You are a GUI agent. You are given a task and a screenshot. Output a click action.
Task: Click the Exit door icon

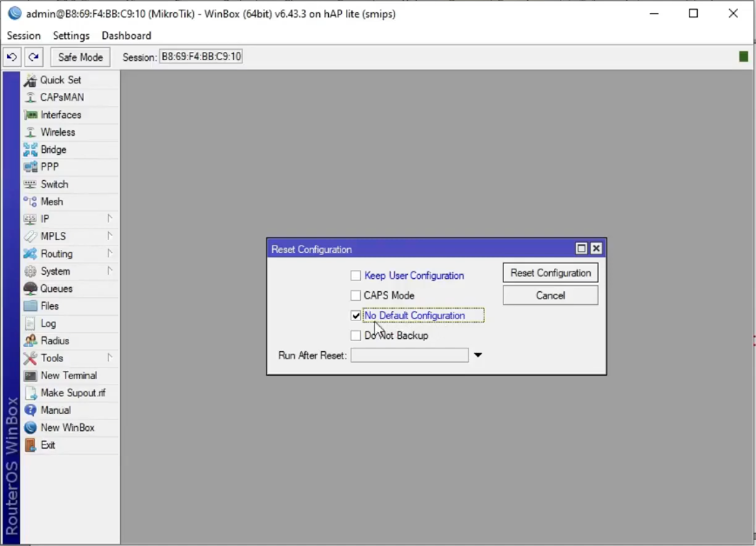30,445
